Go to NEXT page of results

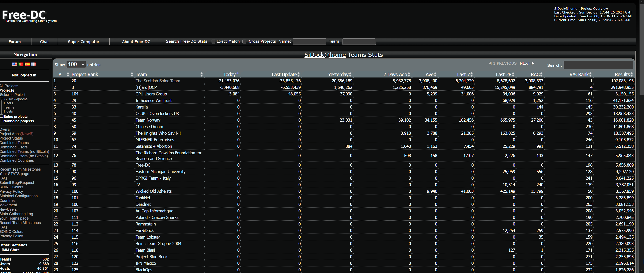[x=527, y=63]
